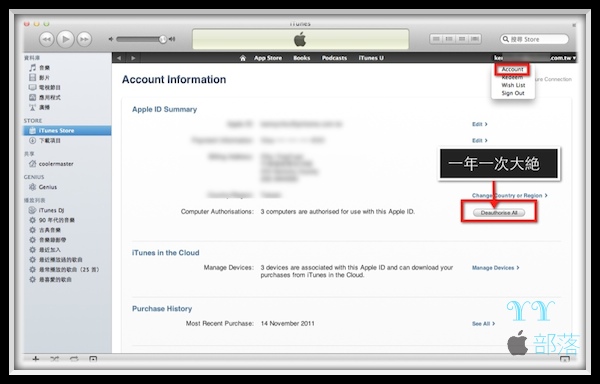Screen dimensions: 600x384
Task: Show artwork viewer button at sidebar bottom
Action: coord(93,359)
